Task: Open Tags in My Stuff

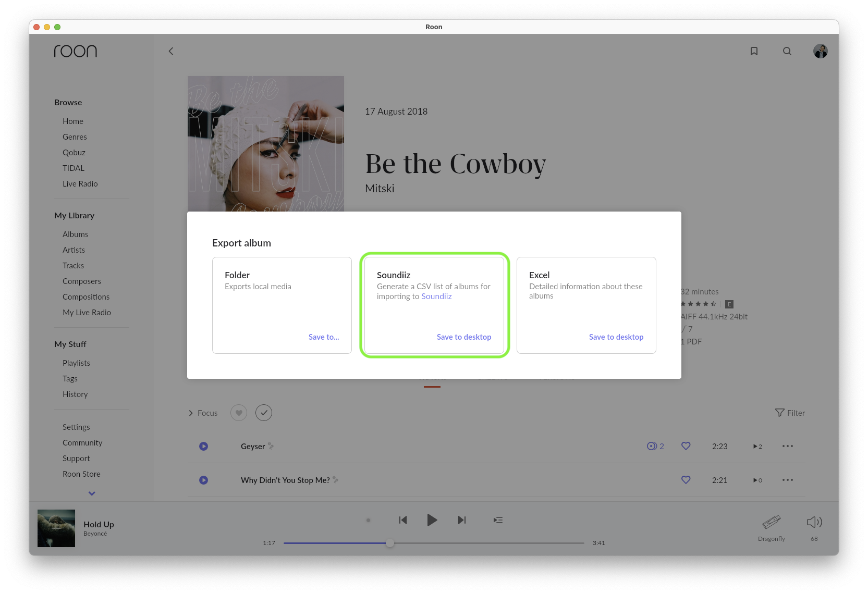Action: point(70,378)
